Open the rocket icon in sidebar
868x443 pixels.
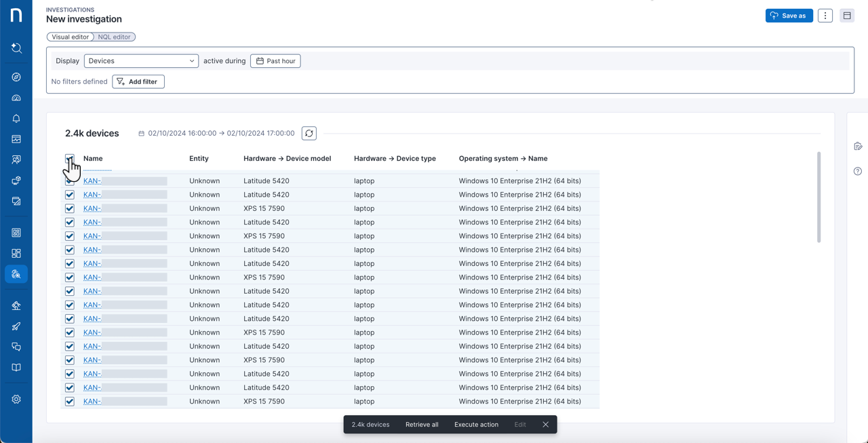(x=16, y=326)
